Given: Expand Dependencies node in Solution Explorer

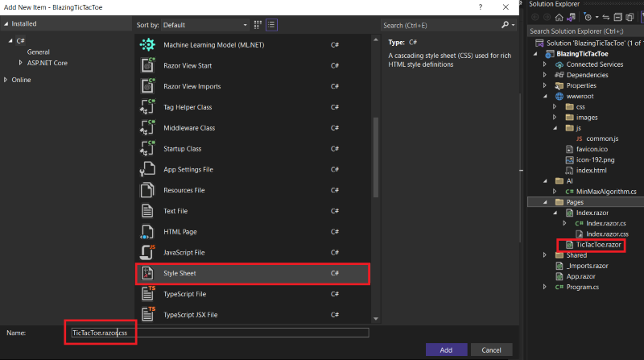Looking at the screenshot, I should point(545,75).
